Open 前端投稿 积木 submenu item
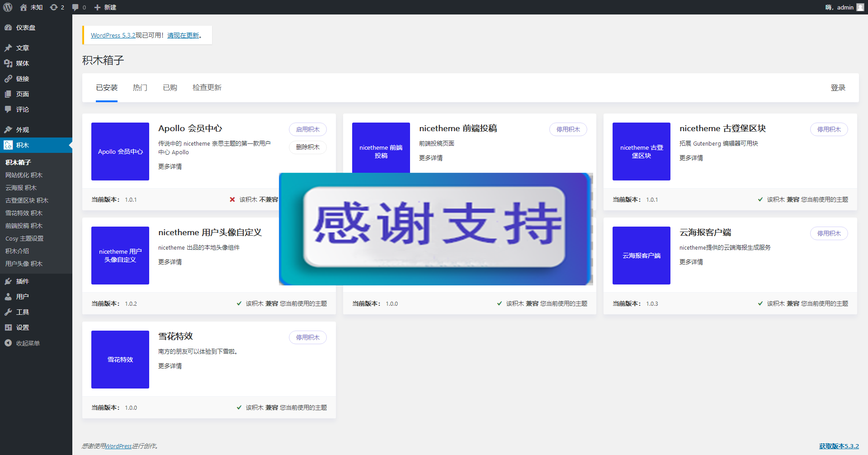The image size is (868, 455). tap(24, 226)
